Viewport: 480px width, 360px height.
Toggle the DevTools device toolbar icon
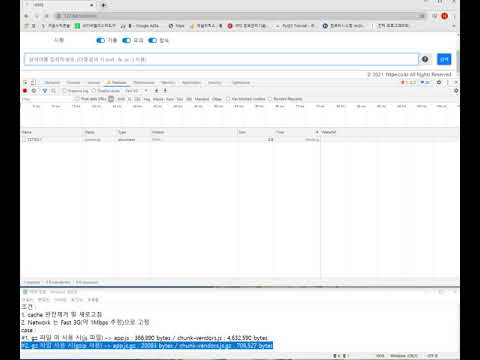click(x=33, y=82)
